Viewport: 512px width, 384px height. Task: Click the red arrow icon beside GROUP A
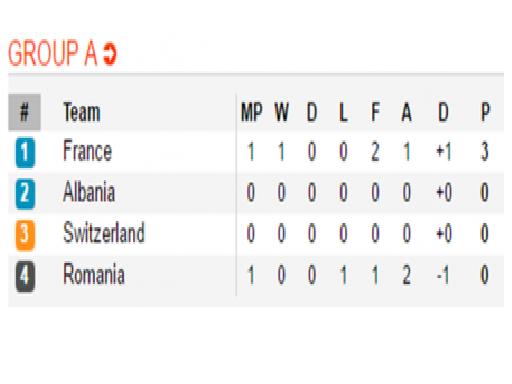pos(110,54)
